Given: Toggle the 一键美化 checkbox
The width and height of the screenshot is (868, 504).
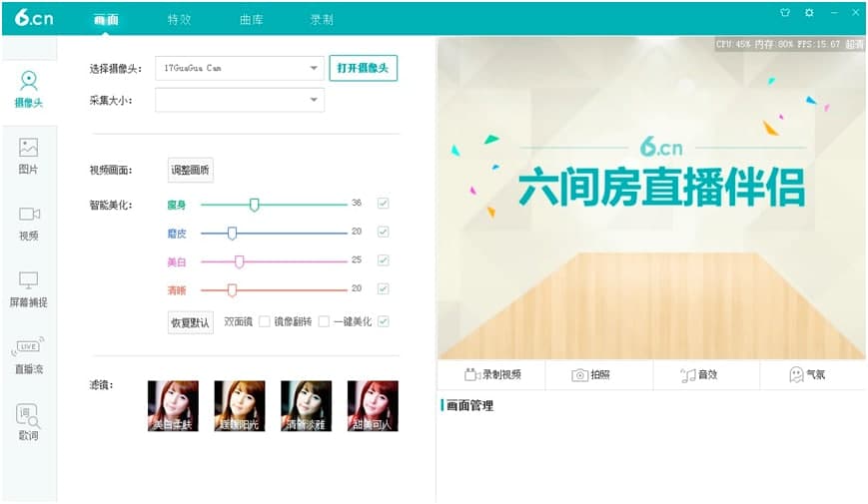Looking at the screenshot, I should coord(384,321).
